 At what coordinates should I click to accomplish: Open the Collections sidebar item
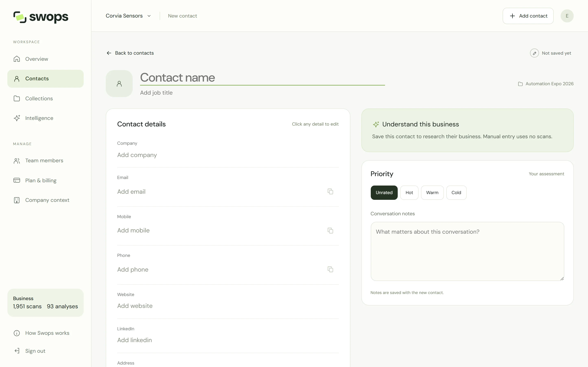click(x=46, y=98)
